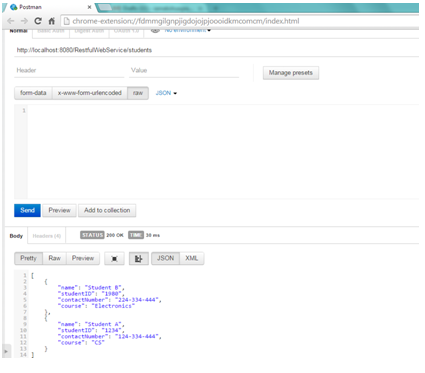Switch response view to Pretty

tap(28, 258)
